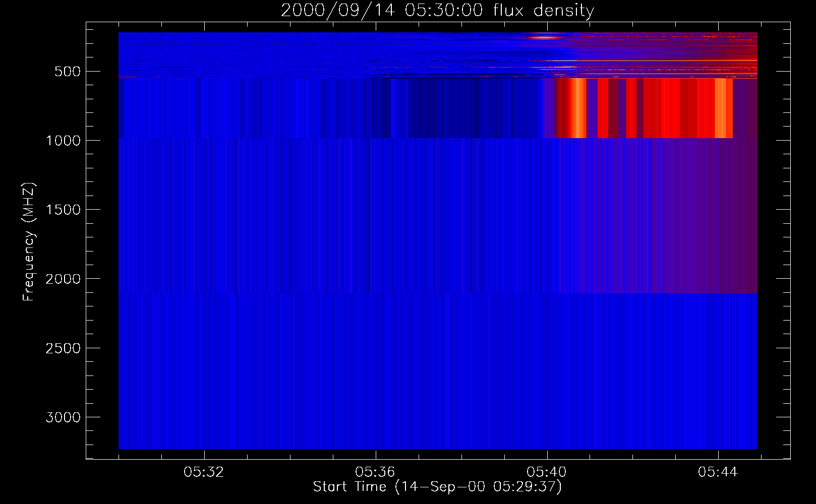Click the 05:40 time tick label
The image size is (816, 504).
pos(547,472)
